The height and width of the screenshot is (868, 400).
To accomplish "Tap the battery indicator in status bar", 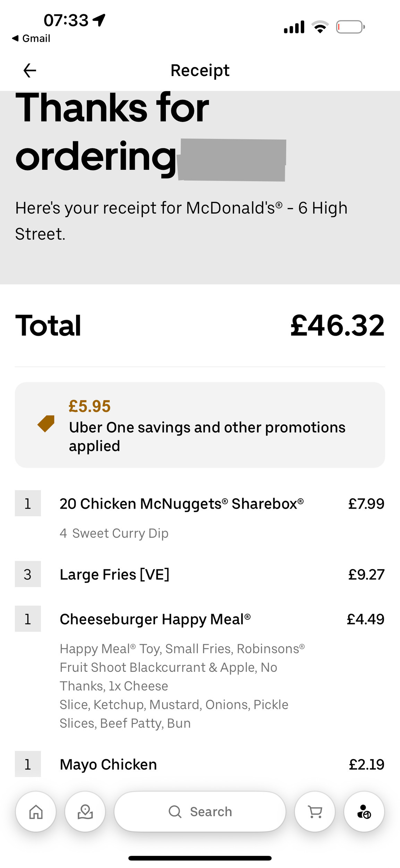I will [x=350, y=27].
